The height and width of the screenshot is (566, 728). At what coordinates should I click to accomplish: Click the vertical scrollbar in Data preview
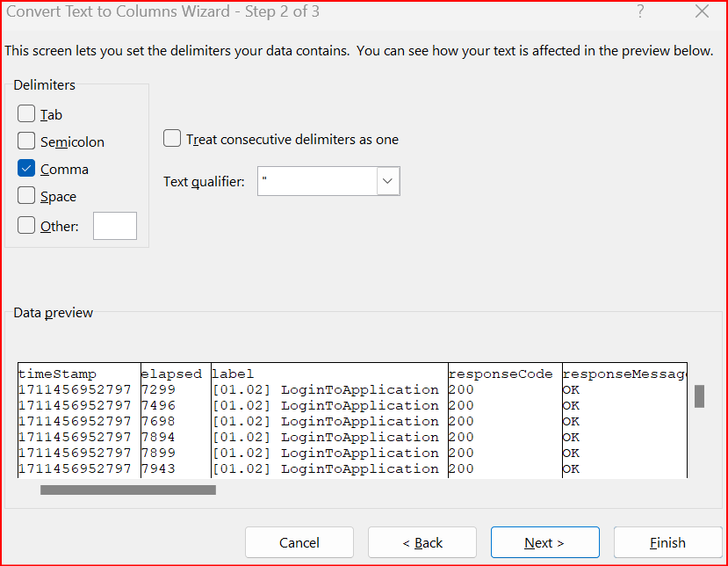pyautogui.click(x=700, y=397)
